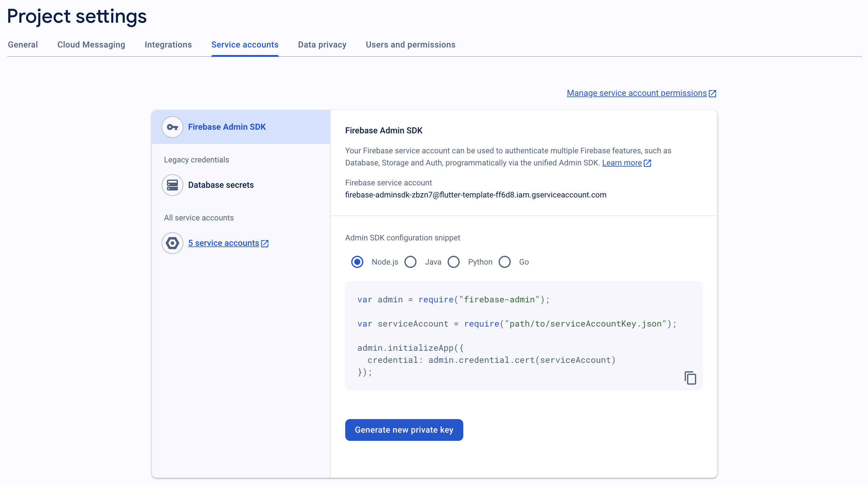The height and width of the screenshot is (485, 868).
Task: Click the Database secrets storage icon
Action: [x=172, y=185]
